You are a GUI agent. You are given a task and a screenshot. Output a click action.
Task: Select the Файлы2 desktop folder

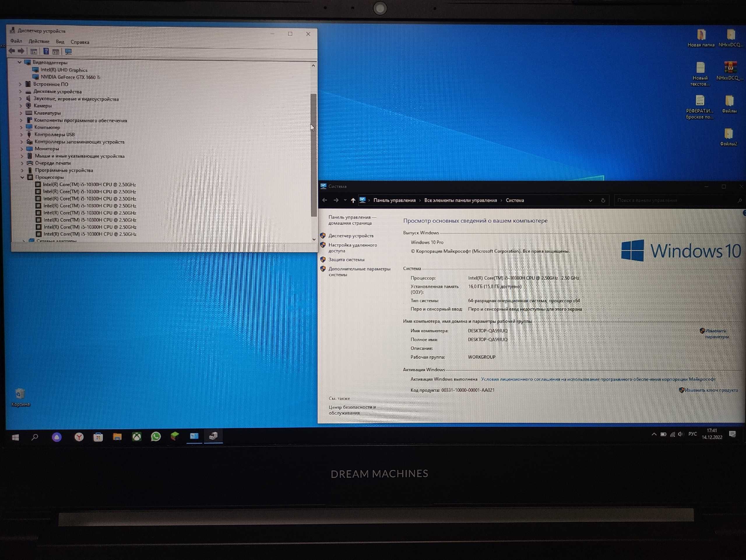[x=729, y=137]
